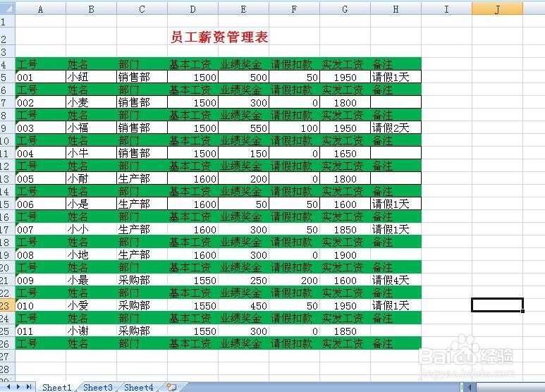Select 实发工资 value 1900 in row 19
This screenshot has height=392, width=545.
[345, 255]
